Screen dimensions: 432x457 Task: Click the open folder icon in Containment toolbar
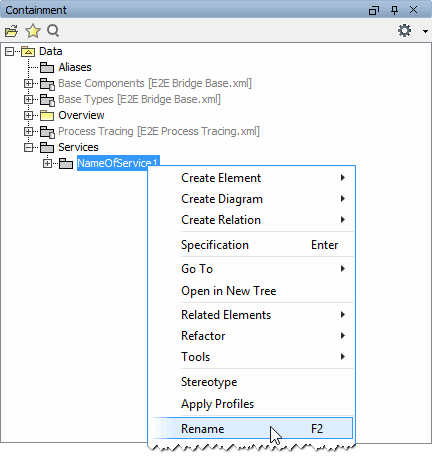[x=11, y=31]
